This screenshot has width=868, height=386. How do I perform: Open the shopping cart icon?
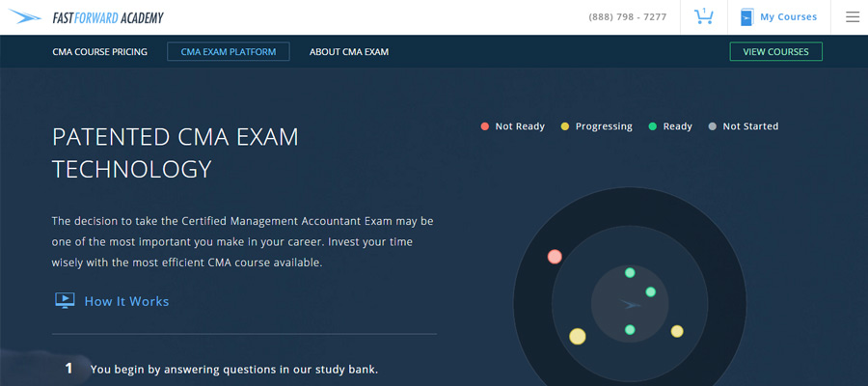pos(703,16)
